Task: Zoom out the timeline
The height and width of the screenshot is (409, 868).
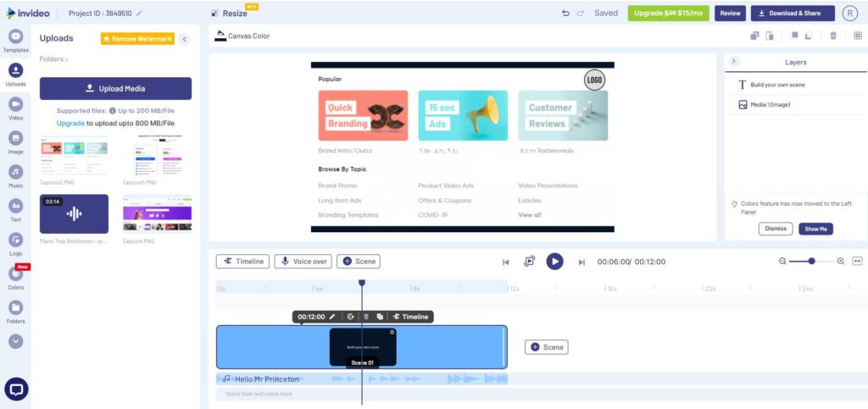Action: point(782,262)
